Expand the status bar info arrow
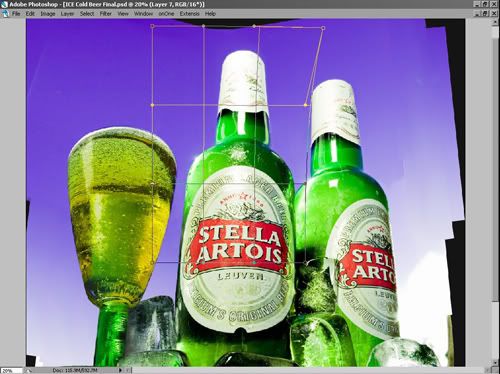500x374 pixels. coord(120,370)
